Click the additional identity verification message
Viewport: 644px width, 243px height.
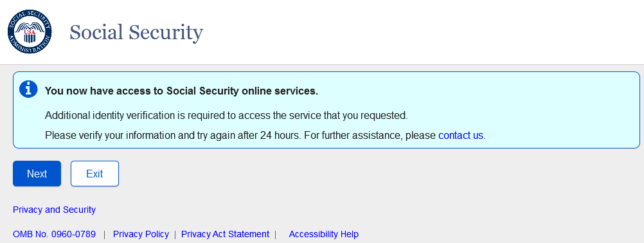pos(226,115)
